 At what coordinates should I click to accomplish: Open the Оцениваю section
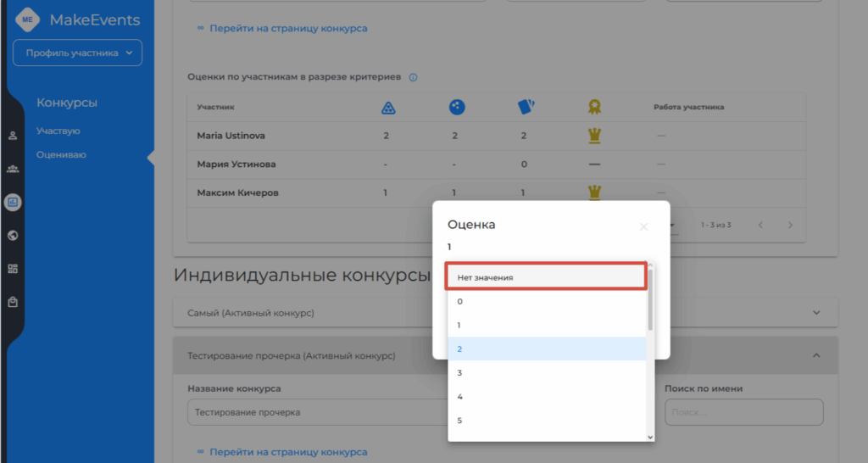61,154
